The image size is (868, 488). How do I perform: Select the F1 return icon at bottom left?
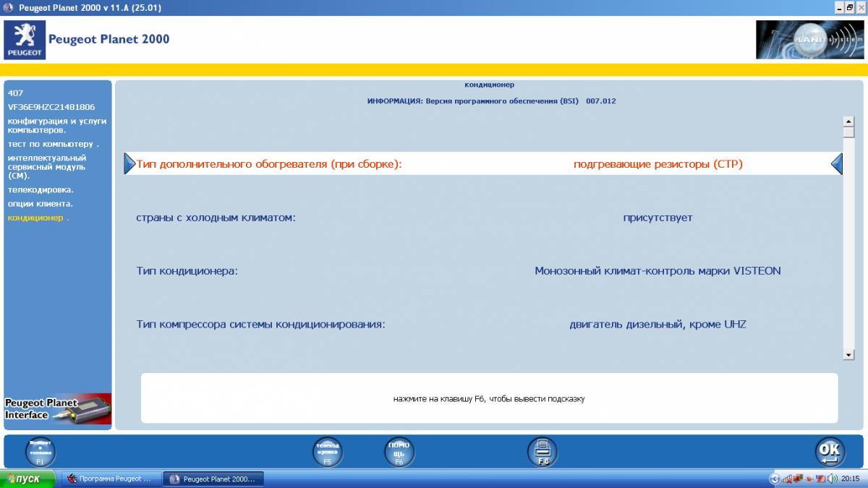[41, 451]
